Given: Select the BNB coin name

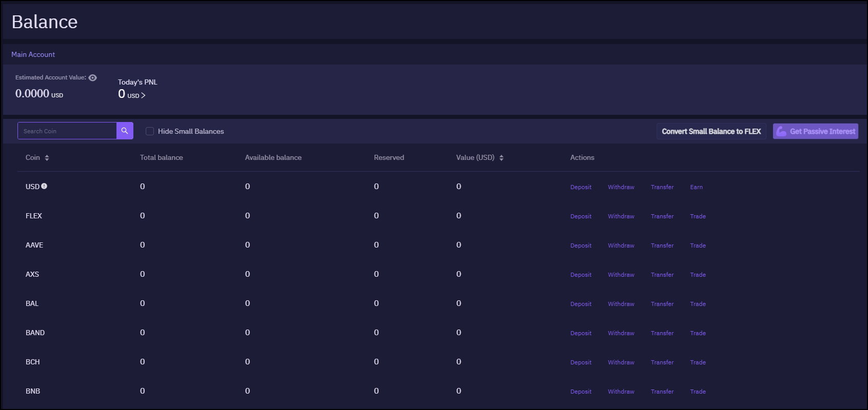Looking at the screenshot, I should click(x=33, y=391).
